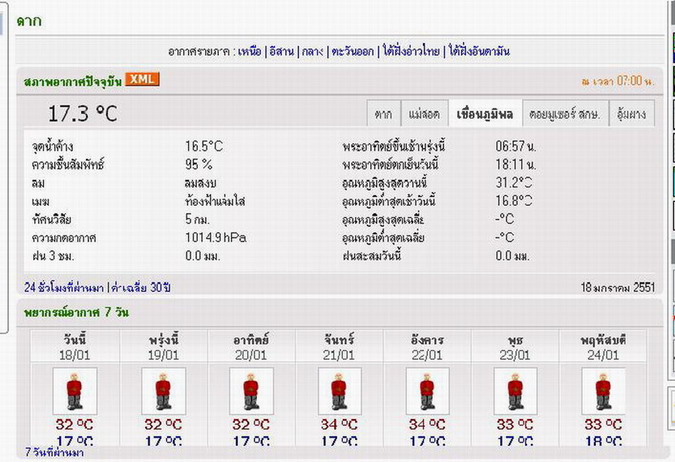Click the forecast icon for 19/01
The width and height of the screenshot is (675, 462).
163,390
